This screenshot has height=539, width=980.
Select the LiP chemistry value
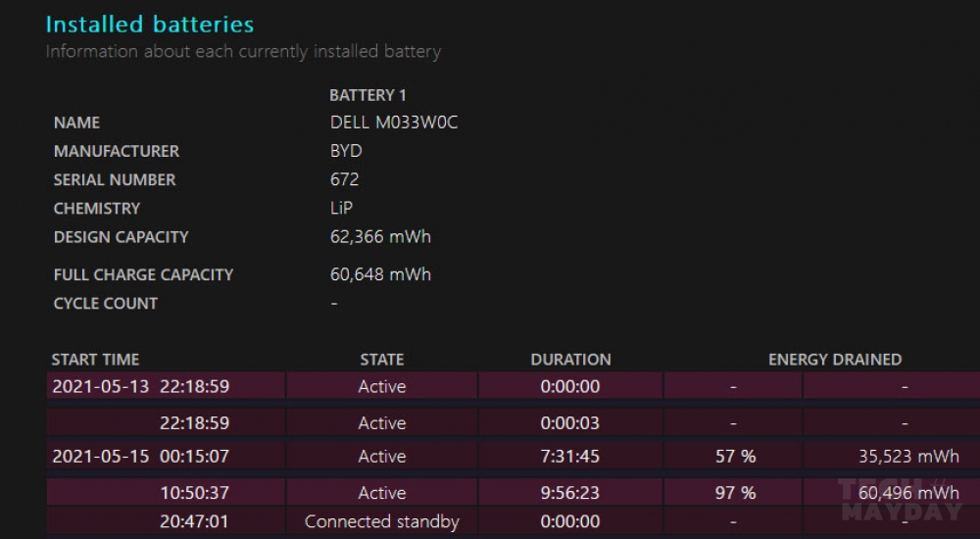click(x=341, y=208)
